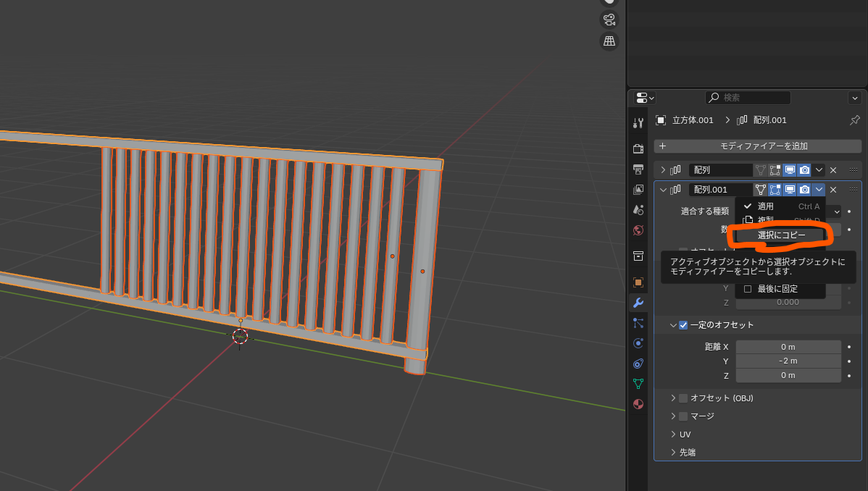Toggle viewport display for 配列 modifier
The width and height of the screenshot is (868, 491).
(x=790, y=170)
